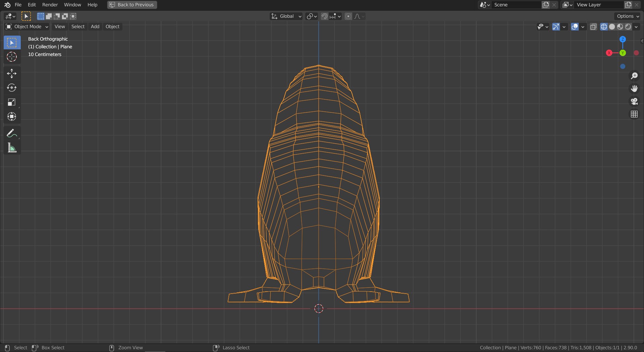The image size is (644, 352).
Task: Open the Help menu
Action: (x=92, y=5)
